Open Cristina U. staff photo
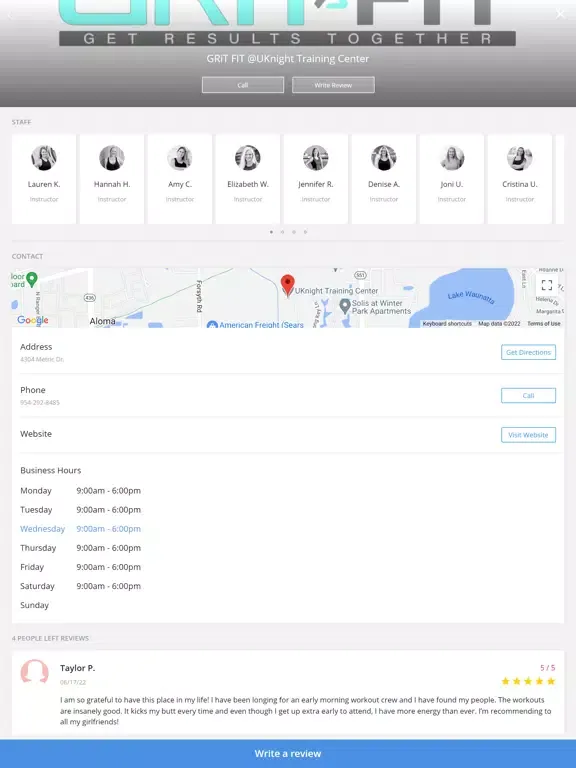The image size is (576, 768). tap(520, 158)
